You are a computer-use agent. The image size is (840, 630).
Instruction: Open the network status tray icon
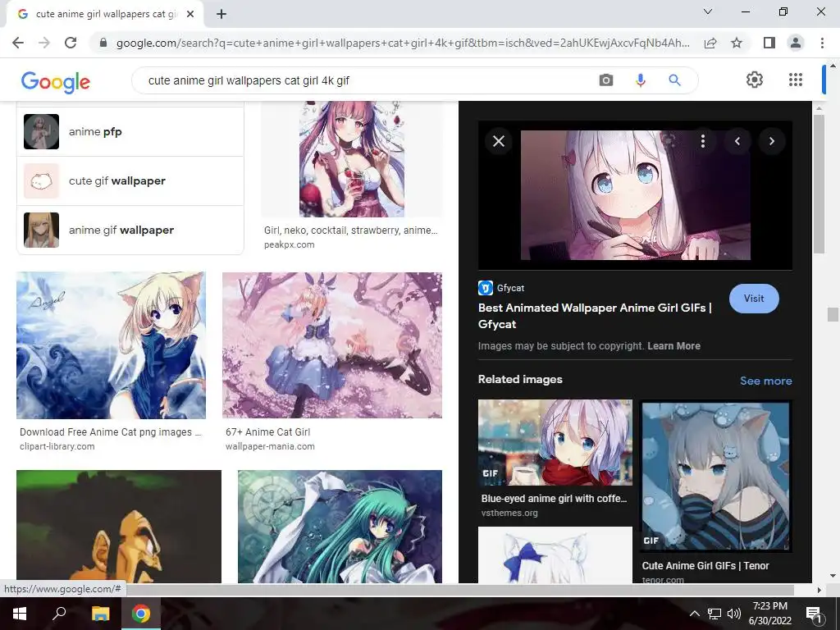(x=714, y=614)
